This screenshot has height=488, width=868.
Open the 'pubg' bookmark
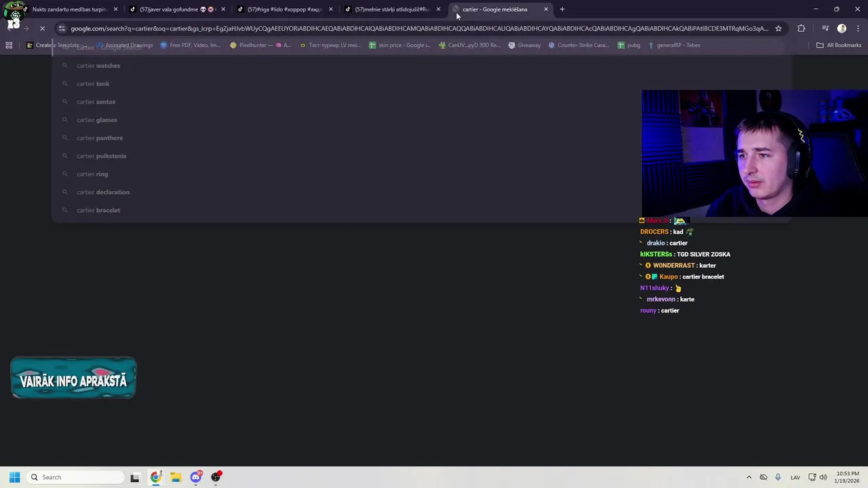[x=629, y=45]
